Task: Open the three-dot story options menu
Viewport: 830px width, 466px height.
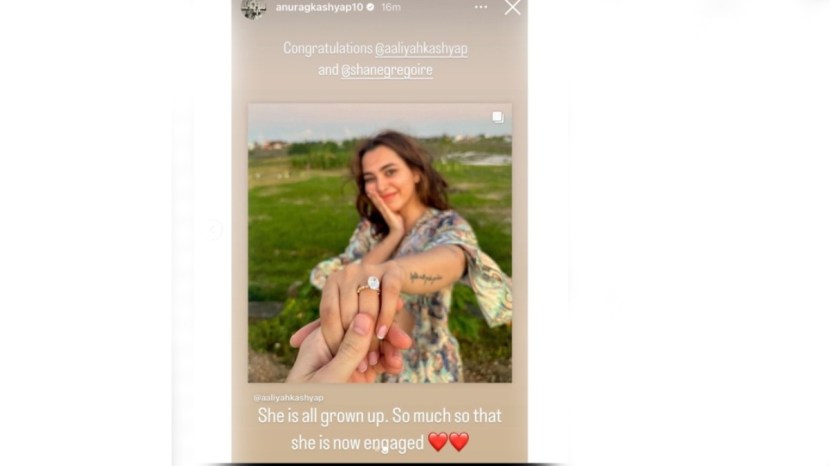Action: [x=481, y=7]
